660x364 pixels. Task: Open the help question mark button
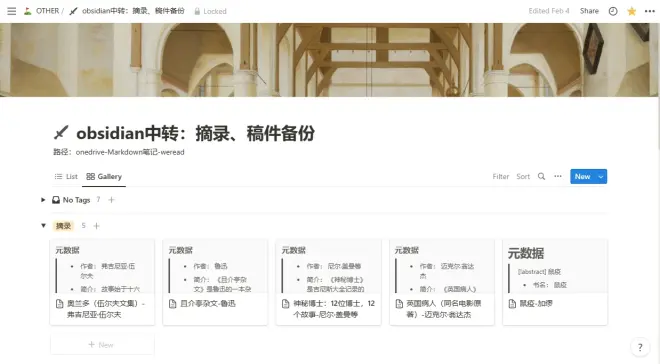pyautogui.click(x=640, y=348)
